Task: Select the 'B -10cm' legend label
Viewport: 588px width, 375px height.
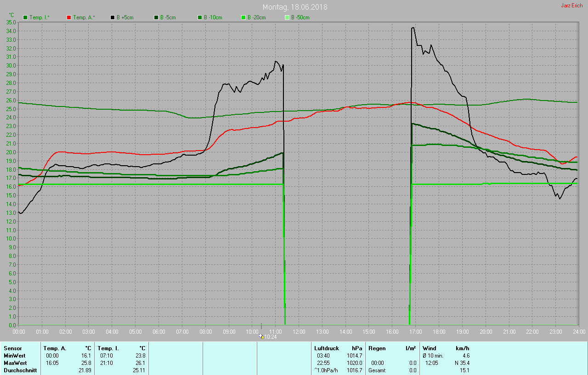Action: pos(213,17)
